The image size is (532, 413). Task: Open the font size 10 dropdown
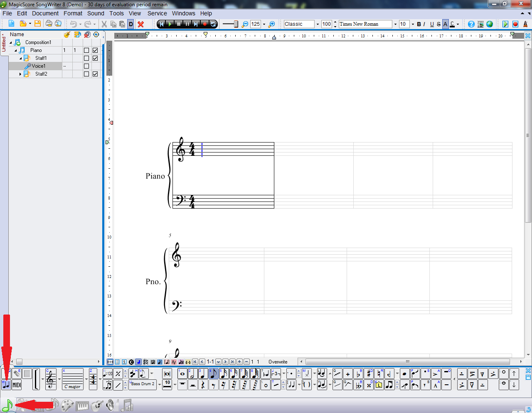click(x=413, y=24)
